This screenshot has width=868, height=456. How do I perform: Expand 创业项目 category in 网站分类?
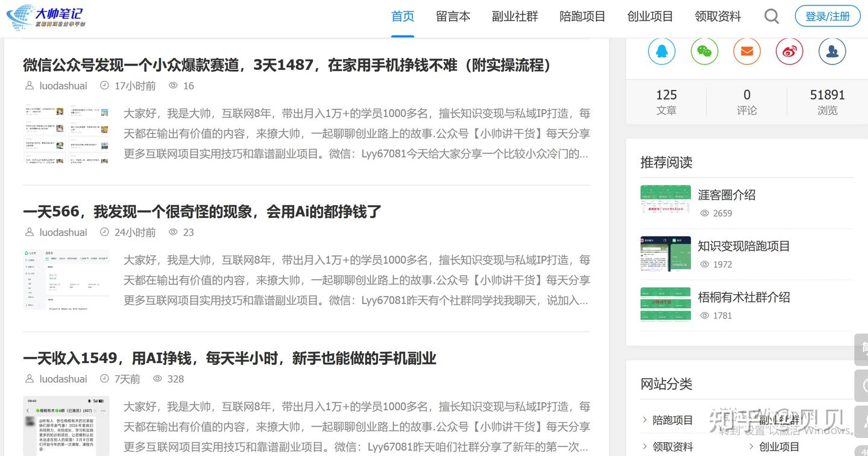(779, 447)
